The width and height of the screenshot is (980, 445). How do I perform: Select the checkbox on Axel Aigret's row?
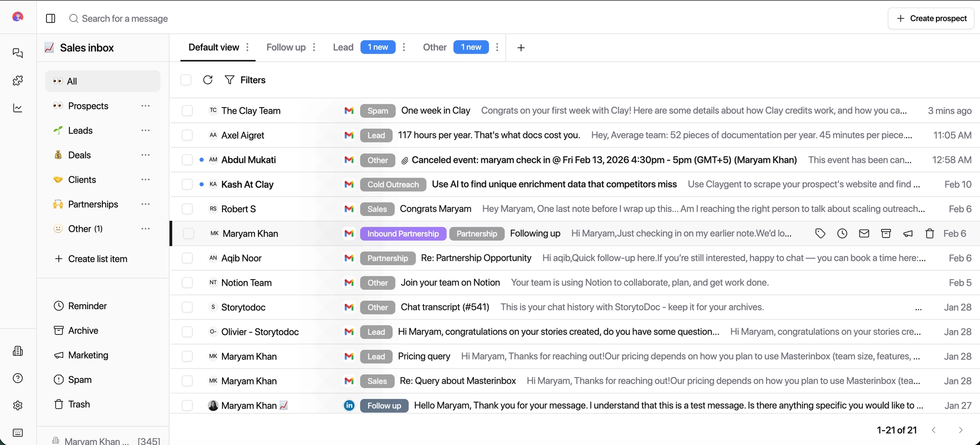tap(187, 135)
